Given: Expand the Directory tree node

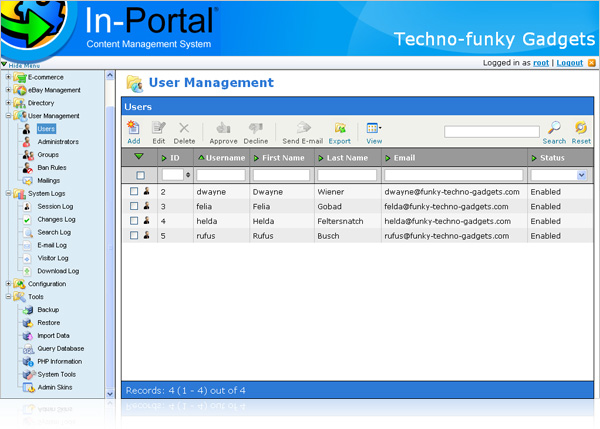Looking at the screenshot, I should click(8, 103).
